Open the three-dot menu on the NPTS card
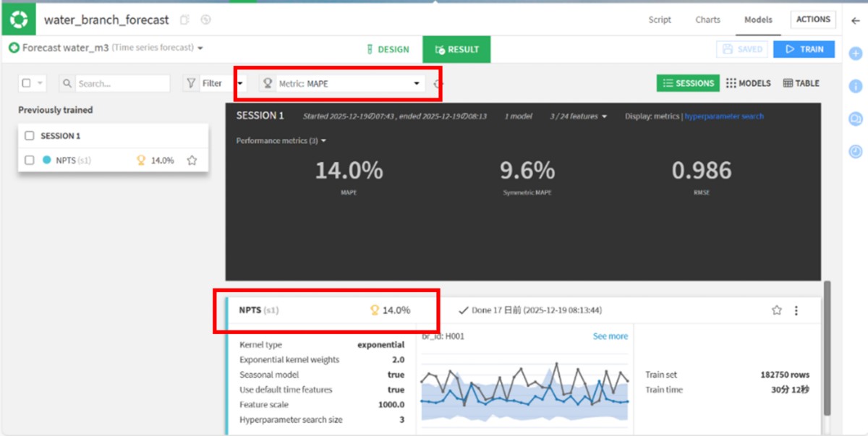Screen dimensions: 868x436 tap(796, 310)
